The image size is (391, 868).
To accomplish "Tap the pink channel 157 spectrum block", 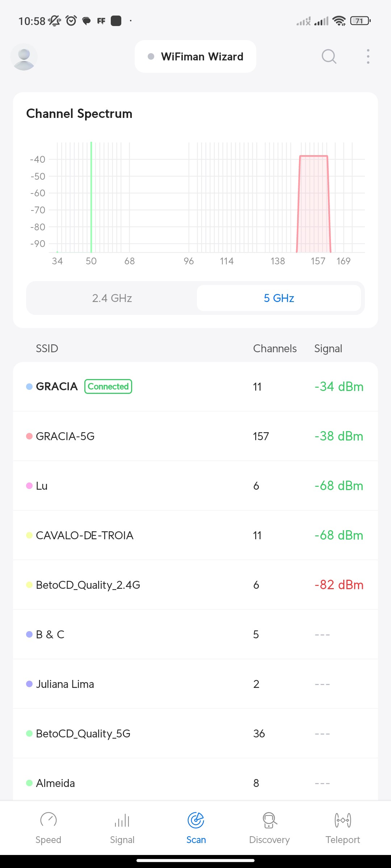I will pos(314,203).
